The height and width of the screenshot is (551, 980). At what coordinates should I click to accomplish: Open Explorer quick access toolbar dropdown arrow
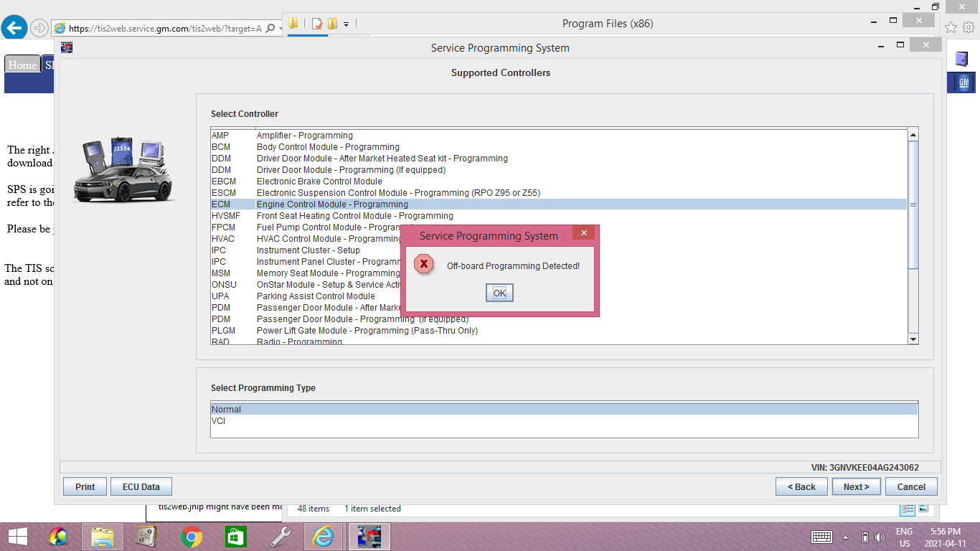[x=346, y=24]
